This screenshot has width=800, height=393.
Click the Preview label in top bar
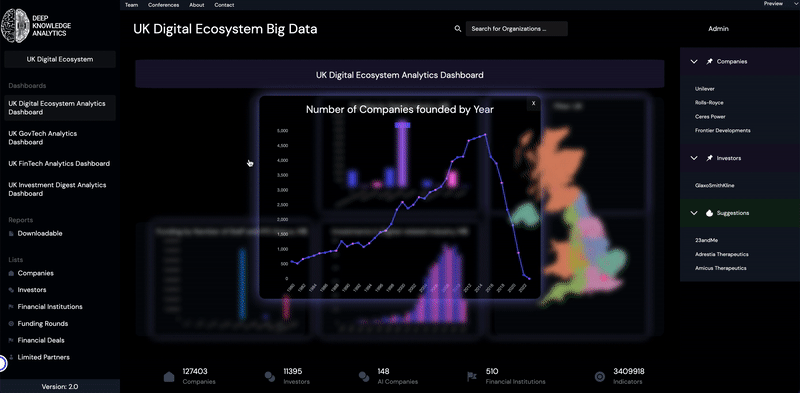(x=773, y=4)
